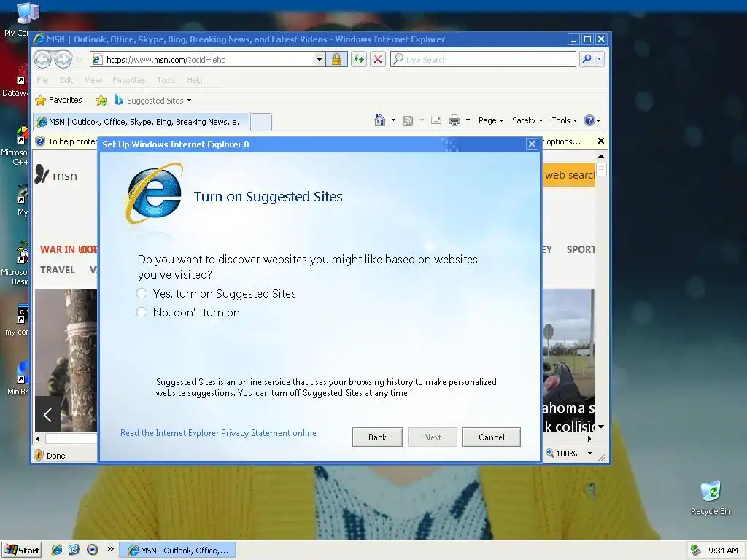Click the Refresh page icon
Viewport: 747px width, 560px height.
359,60
